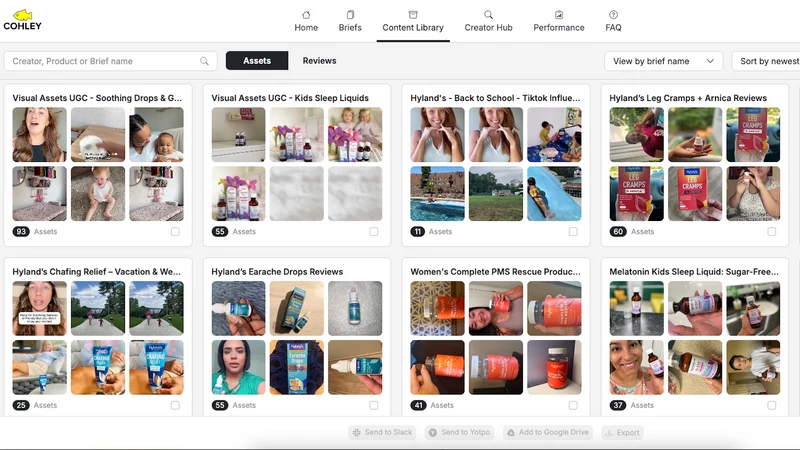800x450 pixels.
Task: Open the Briefs tab
Action: coord(350,21)
